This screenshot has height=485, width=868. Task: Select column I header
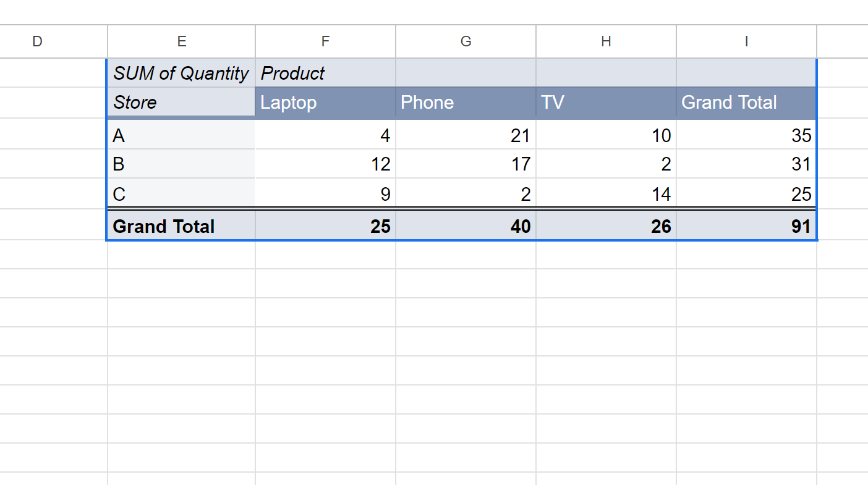(x=746, y=41)
